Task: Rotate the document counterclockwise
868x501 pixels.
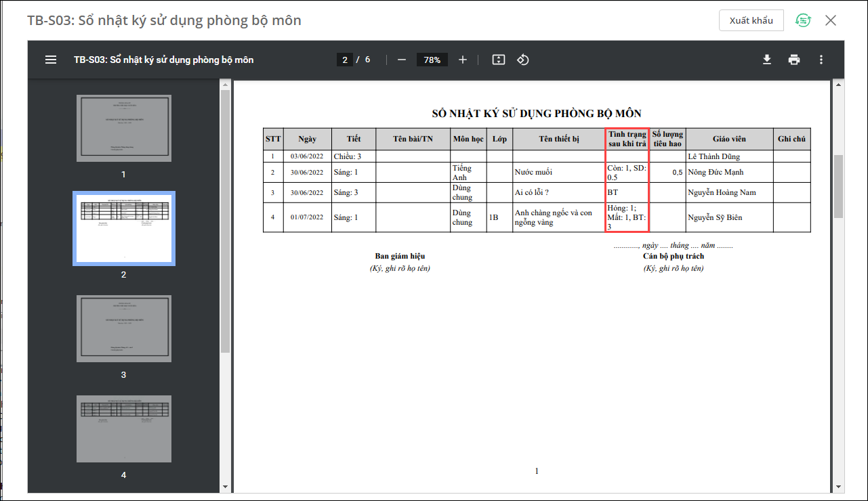Action: click(x=522, y=60)
